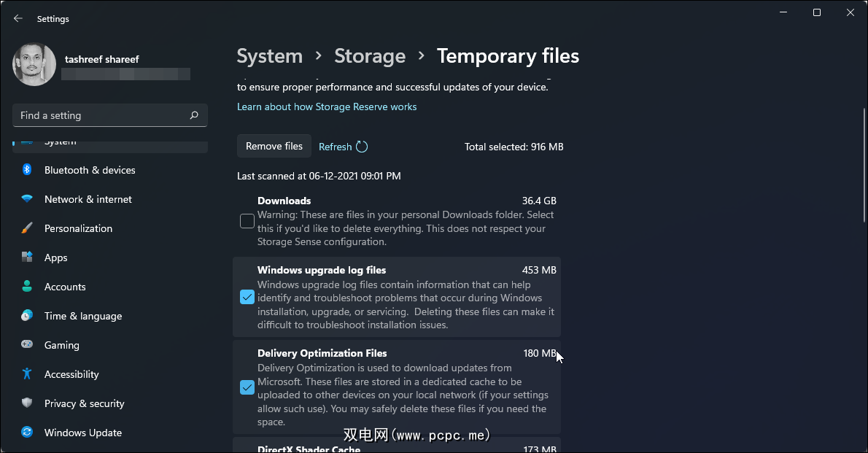This screenshot has width=868, height=453.
Task: Click the Apps icon in sidebar
Action: 27,258
